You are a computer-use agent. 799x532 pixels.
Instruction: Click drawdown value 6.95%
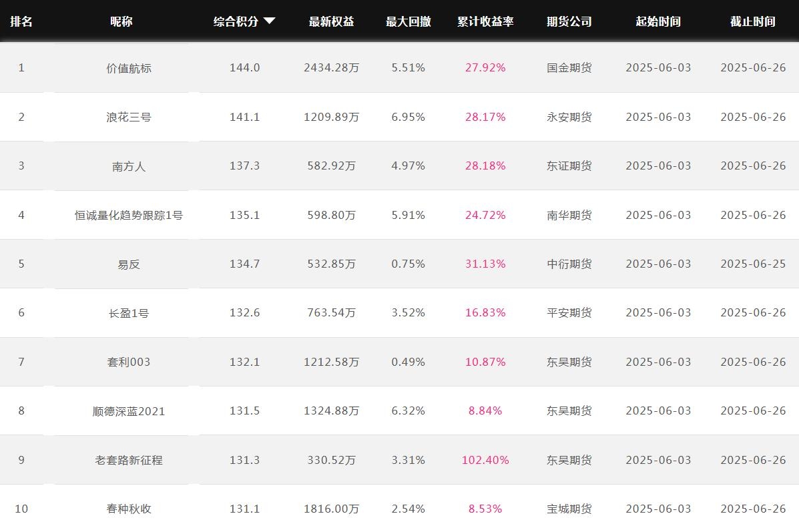[x=408, y=117]
